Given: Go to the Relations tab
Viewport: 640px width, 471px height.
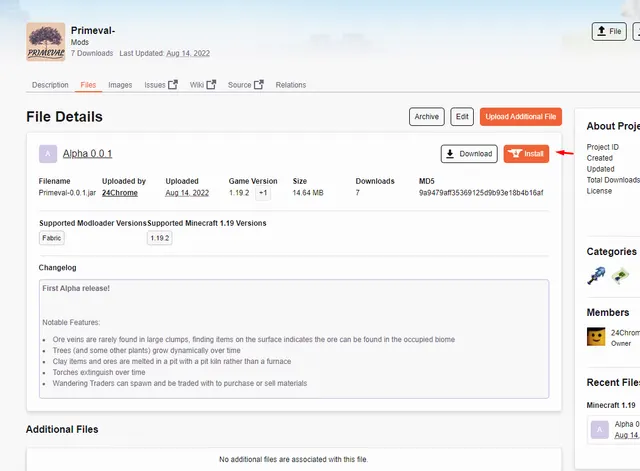Looking at the screenshot, I should point(291,85).
